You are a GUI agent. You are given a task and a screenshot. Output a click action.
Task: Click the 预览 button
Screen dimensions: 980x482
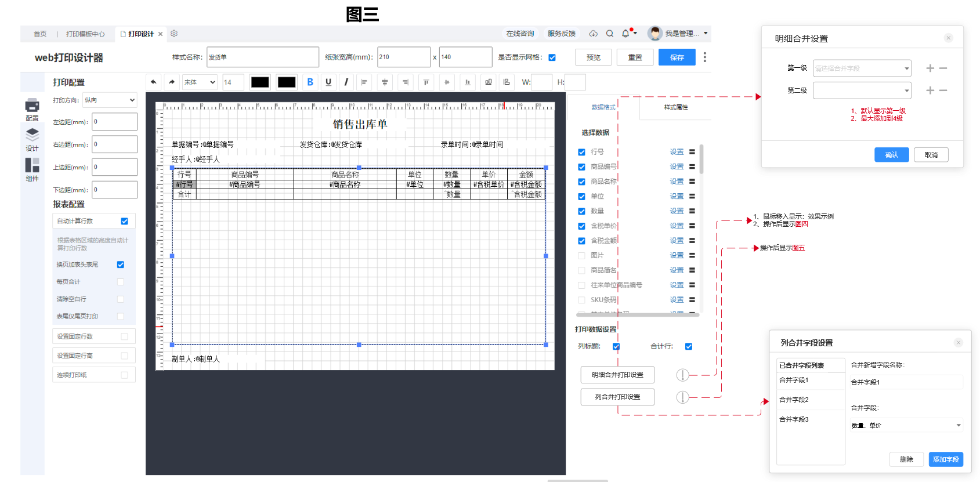(x=594, y=57)
